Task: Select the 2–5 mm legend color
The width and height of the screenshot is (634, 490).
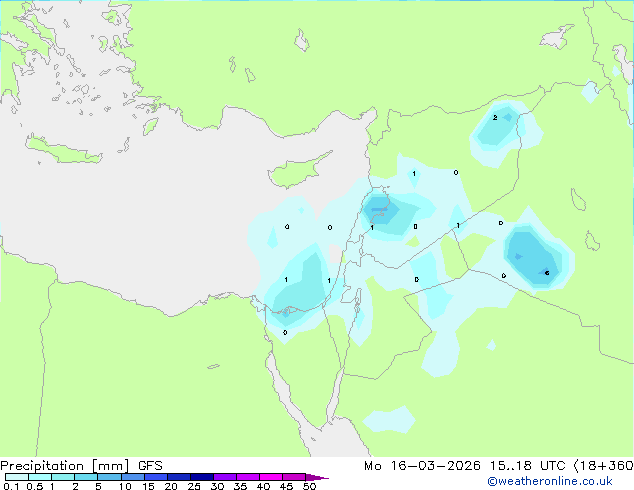Action: point(86,477)
